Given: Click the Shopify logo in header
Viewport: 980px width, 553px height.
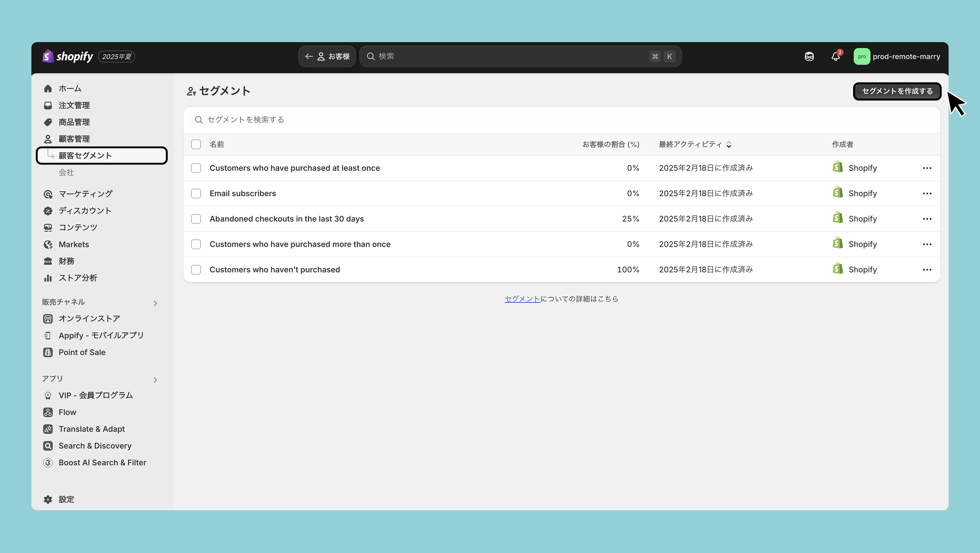Looking at the screenshot, I should [x=68, y=57].
